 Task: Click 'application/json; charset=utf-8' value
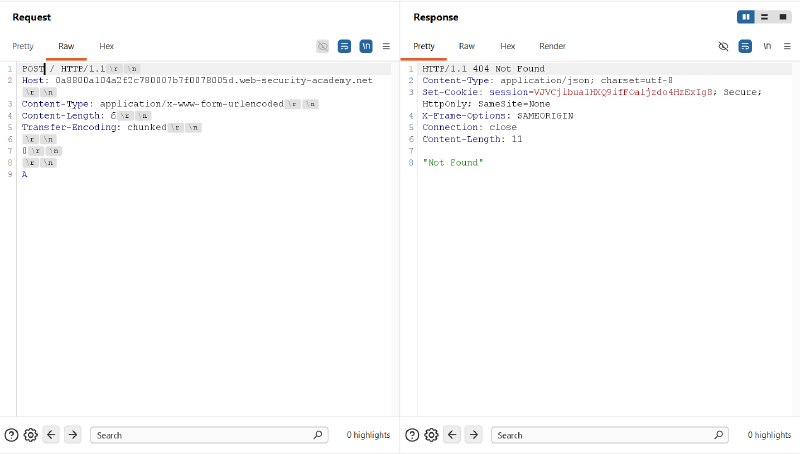click(586, 81)
